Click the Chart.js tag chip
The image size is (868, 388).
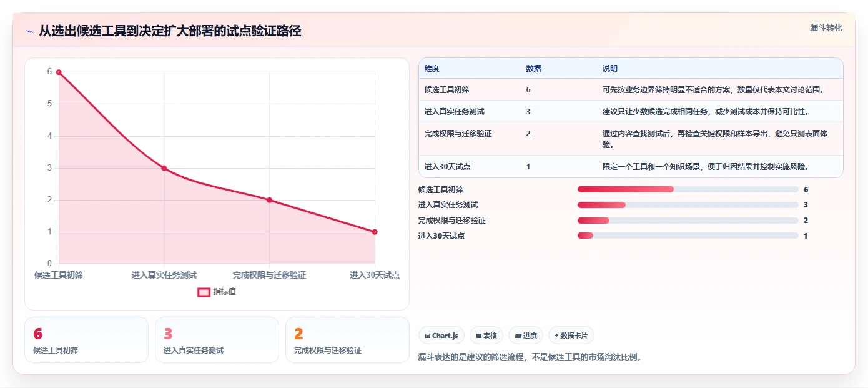pyautogui.click(x=441, y=336)
